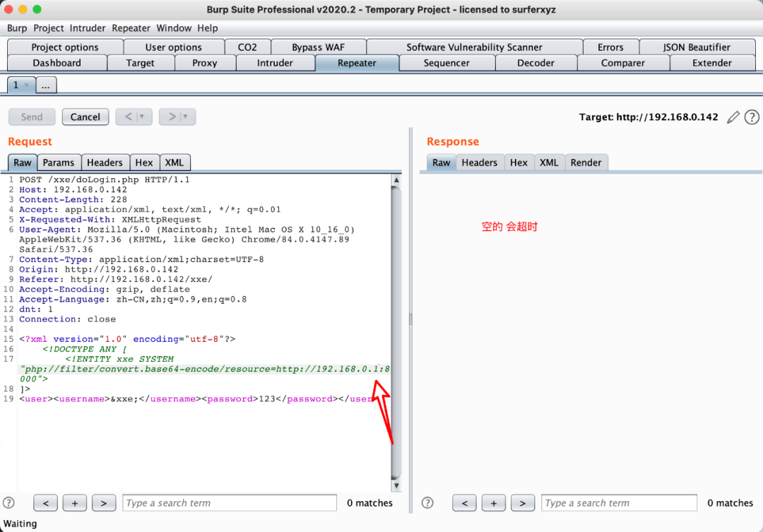Open response search help icon

427,503
